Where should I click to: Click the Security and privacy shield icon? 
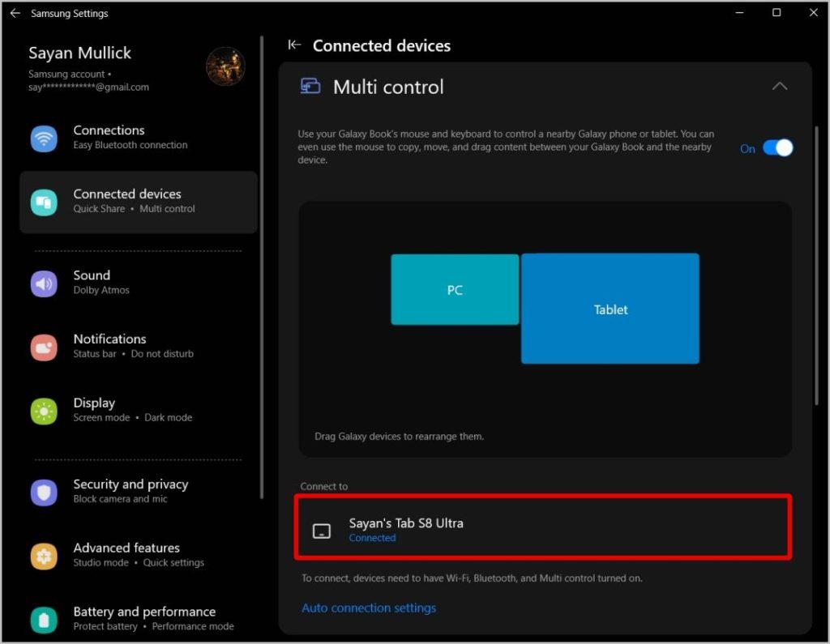[x=44, y=493]
